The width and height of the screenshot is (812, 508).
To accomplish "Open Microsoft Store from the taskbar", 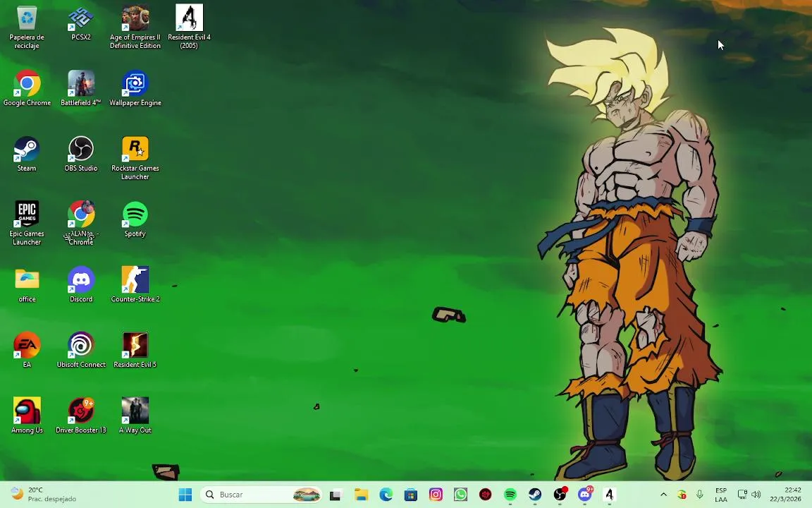I will [411, 495].
